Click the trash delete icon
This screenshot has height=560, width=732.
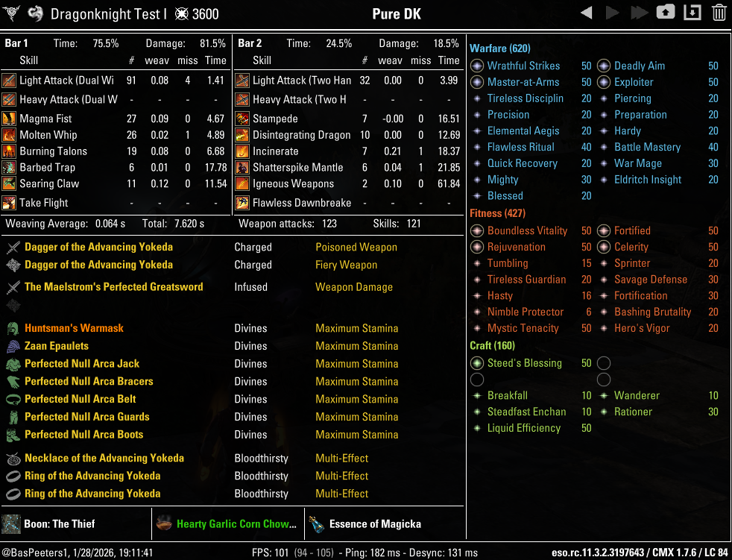click(719, 13)
